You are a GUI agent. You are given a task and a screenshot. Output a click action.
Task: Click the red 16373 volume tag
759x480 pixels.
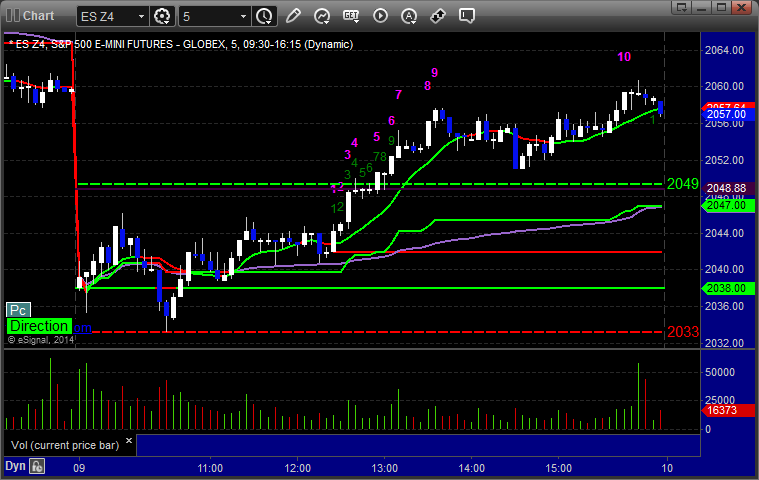tap(728, 410)
